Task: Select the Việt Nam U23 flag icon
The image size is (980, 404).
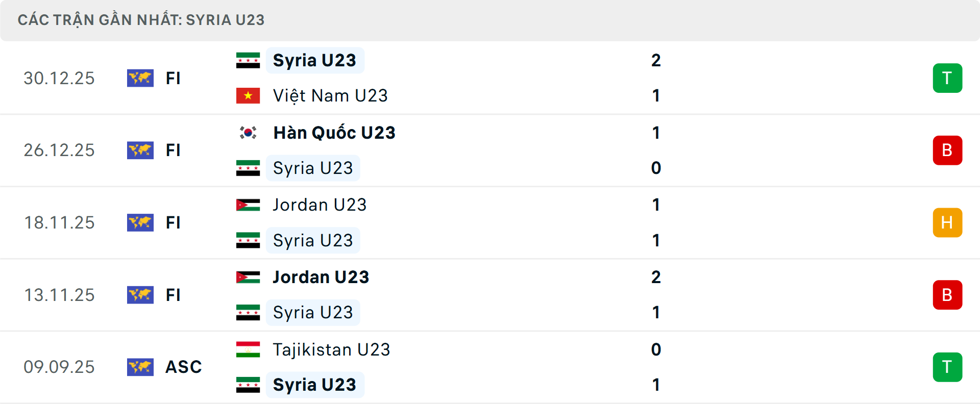Action: [x=248, y=95]
